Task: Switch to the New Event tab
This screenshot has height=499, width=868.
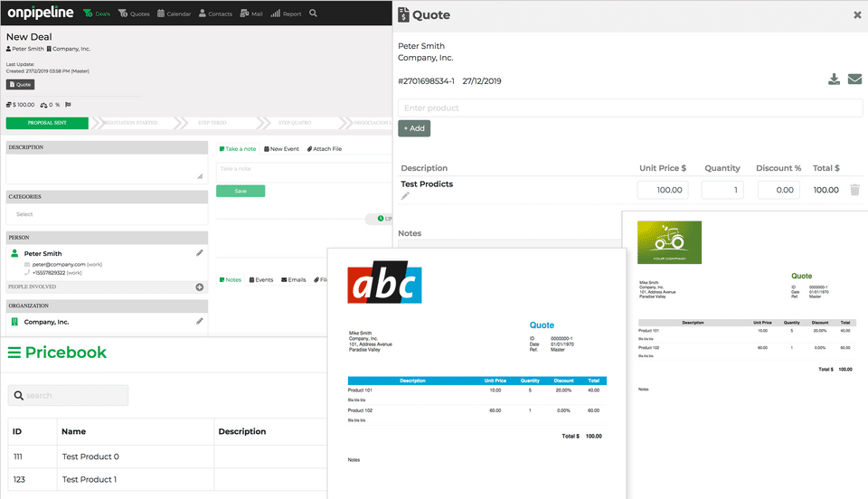Action: coord(282,149)
